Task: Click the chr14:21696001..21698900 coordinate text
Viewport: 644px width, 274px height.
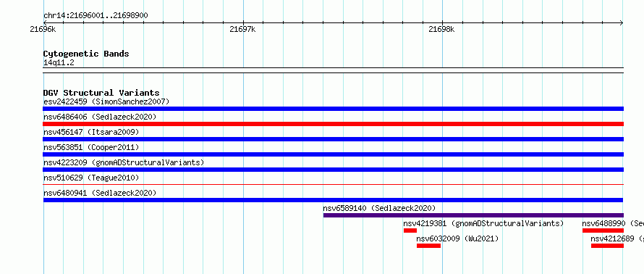Action: [x=96, y=16]
